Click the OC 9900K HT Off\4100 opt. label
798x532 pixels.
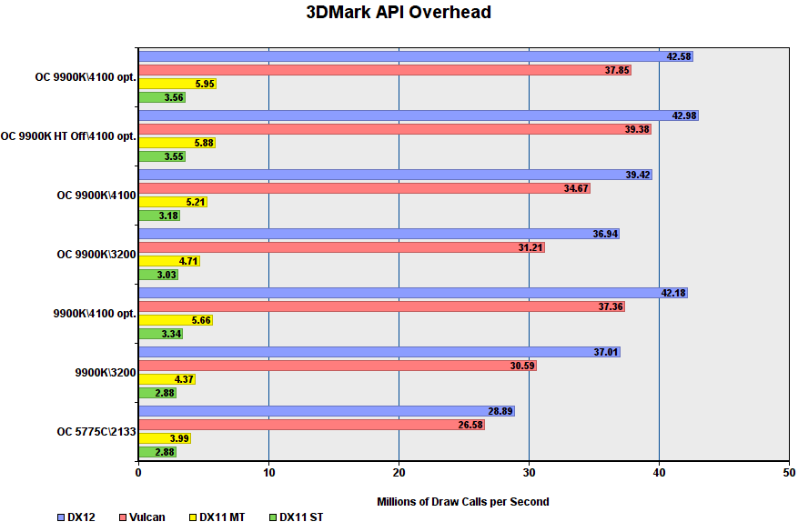68,136
